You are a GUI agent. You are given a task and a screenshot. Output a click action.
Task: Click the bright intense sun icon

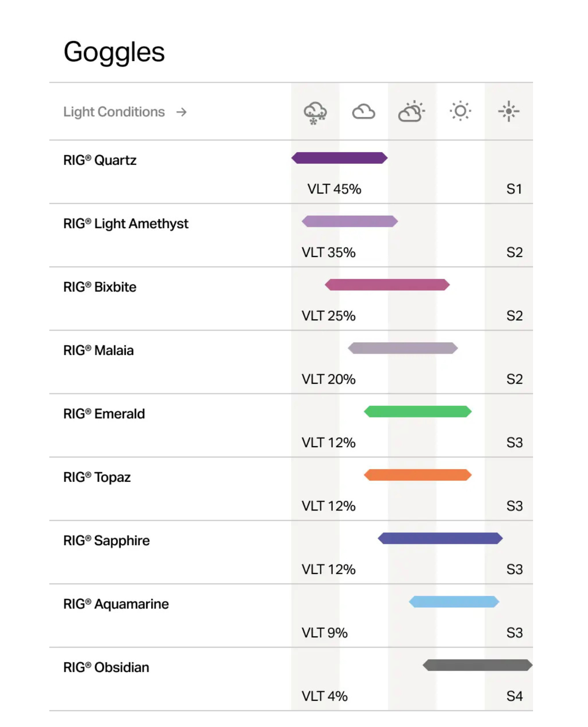click(x=509, y=111)
